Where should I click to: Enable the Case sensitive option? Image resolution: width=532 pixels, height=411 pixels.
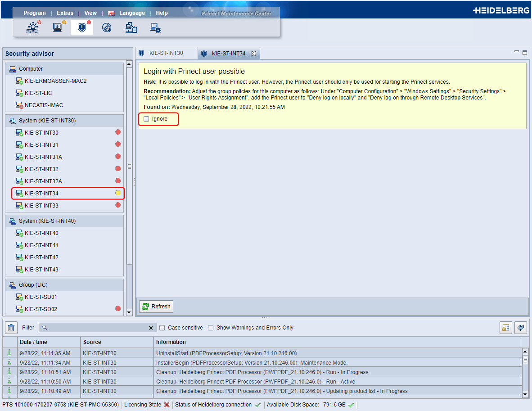(x=162, y=328)
